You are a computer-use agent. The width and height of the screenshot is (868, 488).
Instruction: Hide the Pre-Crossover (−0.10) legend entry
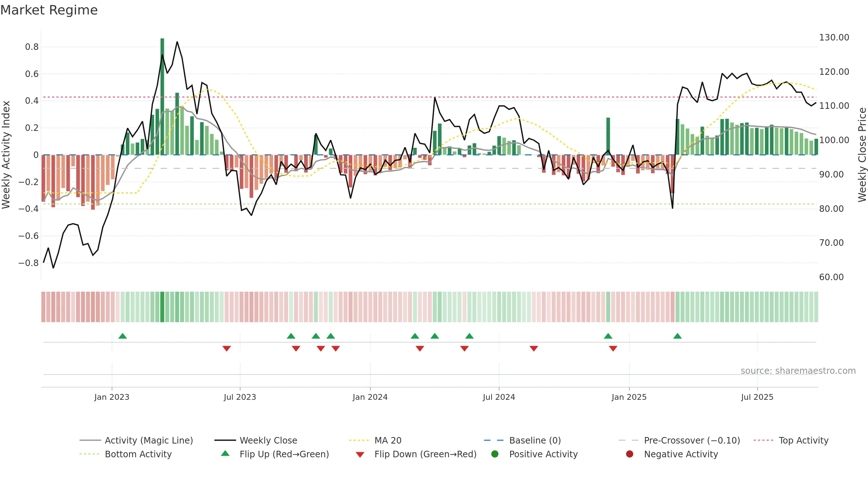(x=679, y=440)
